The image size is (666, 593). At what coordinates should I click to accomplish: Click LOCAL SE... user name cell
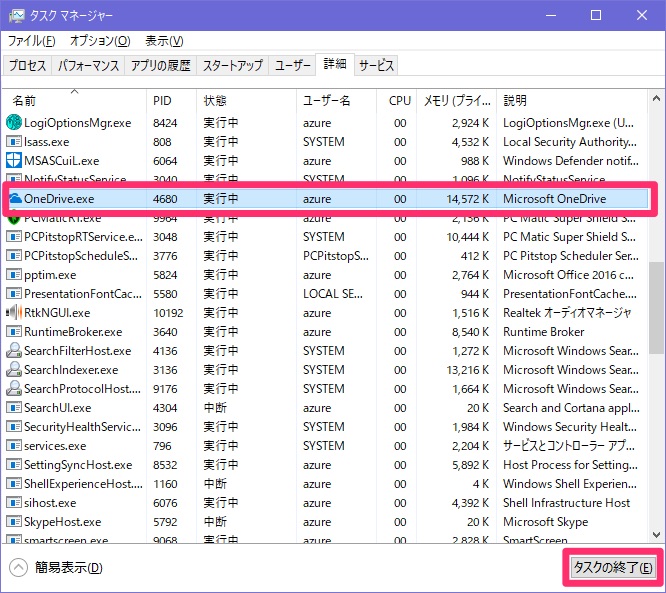(x=333, y=294)
